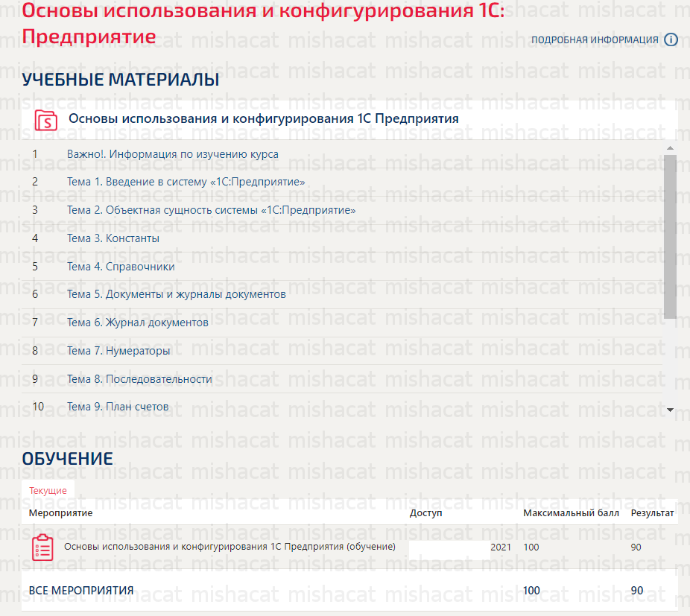This screenshot has height=616, width=690.
Task: View "Тема 8. Последовательности" lesson
Action: tap(139, 379)
